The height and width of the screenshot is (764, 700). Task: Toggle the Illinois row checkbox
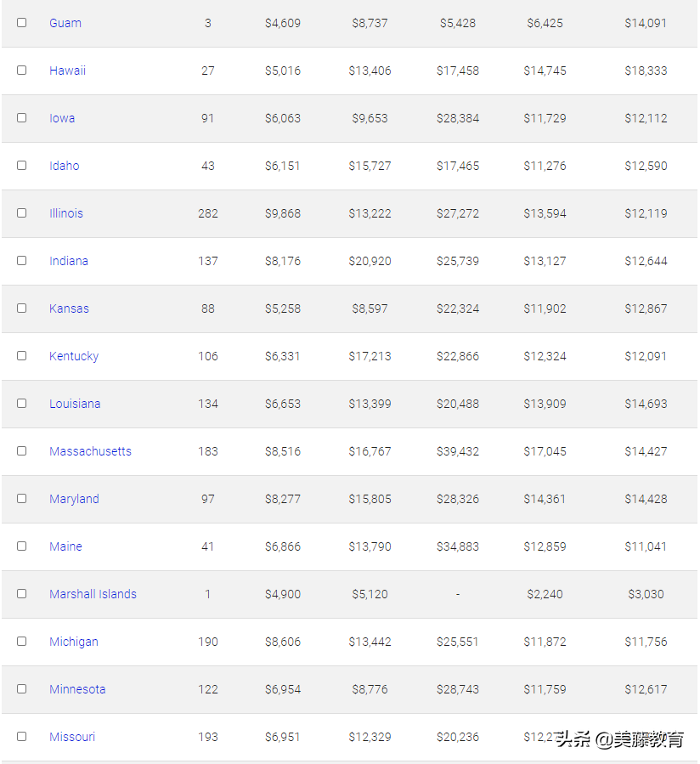tap(22, 213)
